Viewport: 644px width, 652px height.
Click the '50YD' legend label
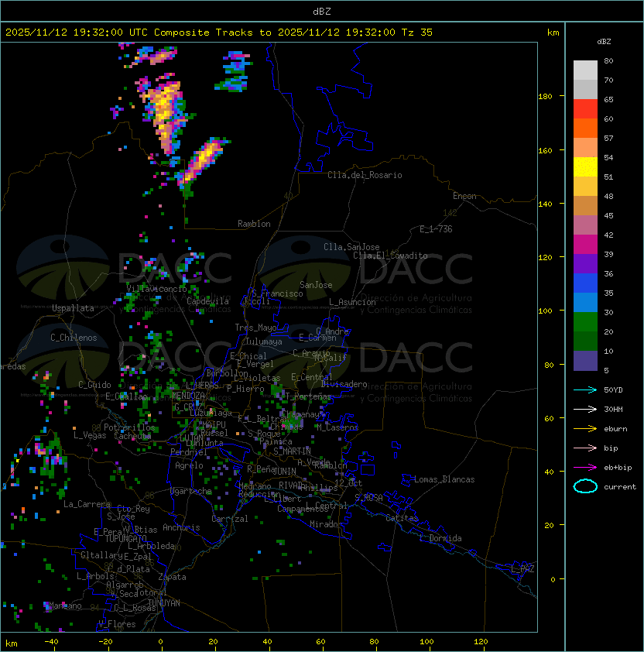[613, 390]
